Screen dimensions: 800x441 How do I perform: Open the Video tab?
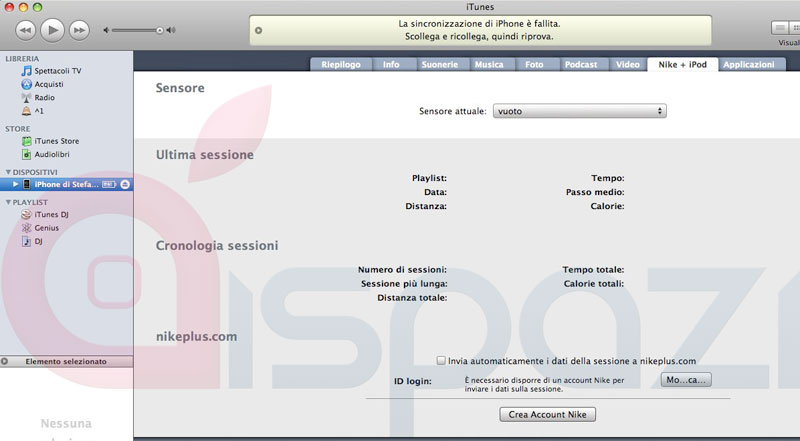[x=628, y=64]
